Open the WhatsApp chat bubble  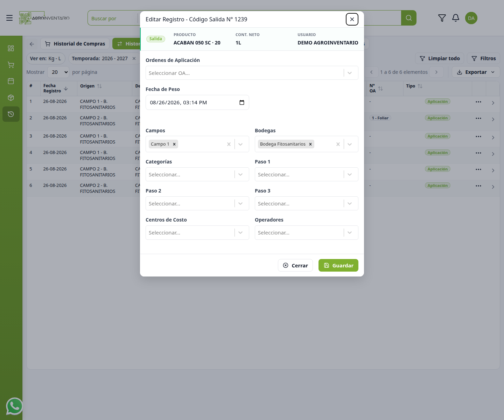(14, 406)
